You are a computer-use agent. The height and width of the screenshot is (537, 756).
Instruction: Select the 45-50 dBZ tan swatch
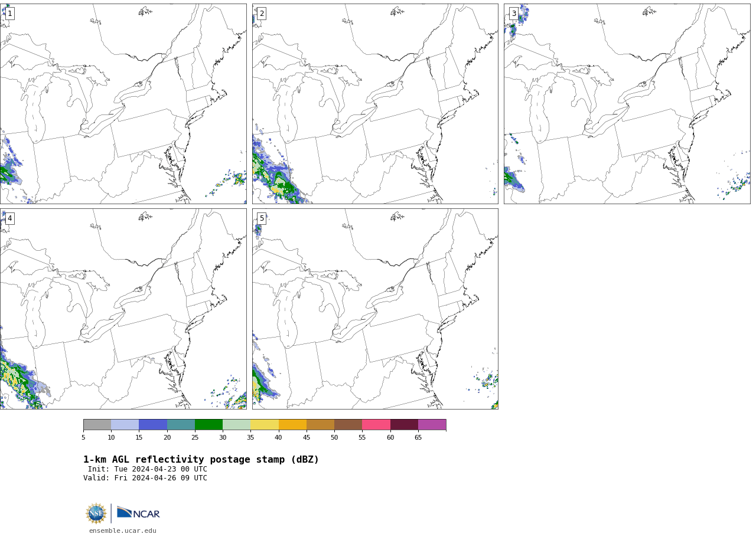pyautogui.click(x=320, y=425)
